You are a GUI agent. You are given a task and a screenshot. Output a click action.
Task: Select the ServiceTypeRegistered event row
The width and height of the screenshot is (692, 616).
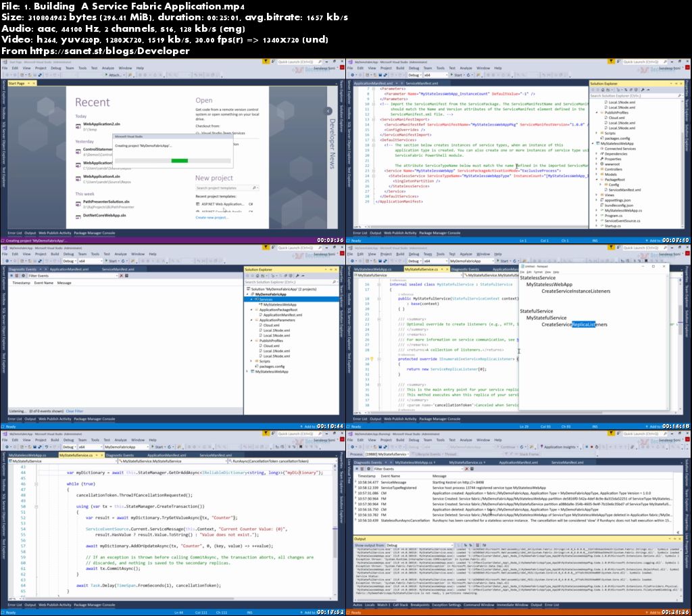click(x=514, y=488)
